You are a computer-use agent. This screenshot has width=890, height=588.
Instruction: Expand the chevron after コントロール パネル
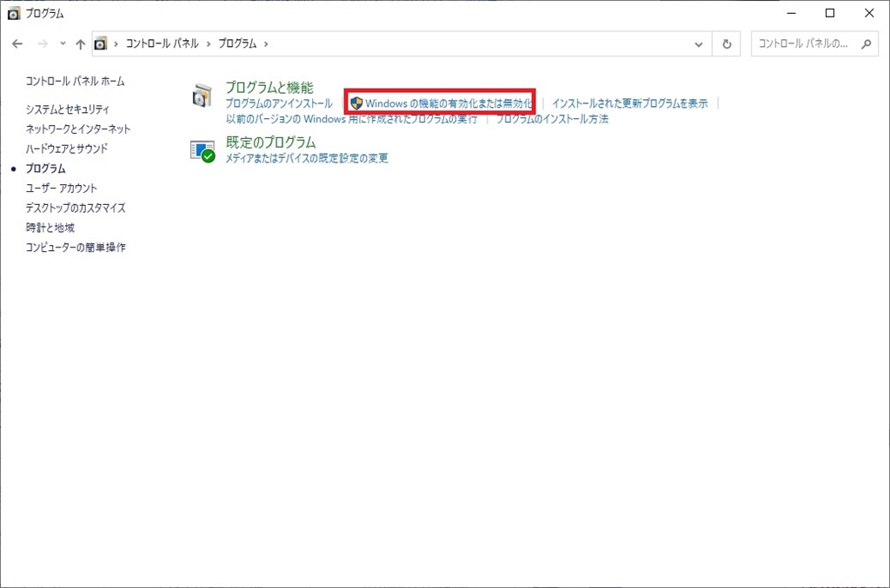click(209, 43)
